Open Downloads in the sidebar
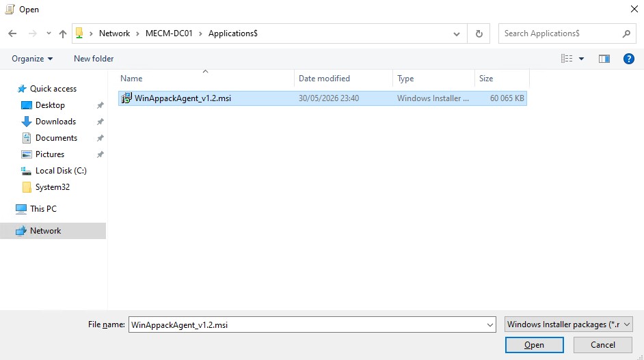 coord(55,122)
